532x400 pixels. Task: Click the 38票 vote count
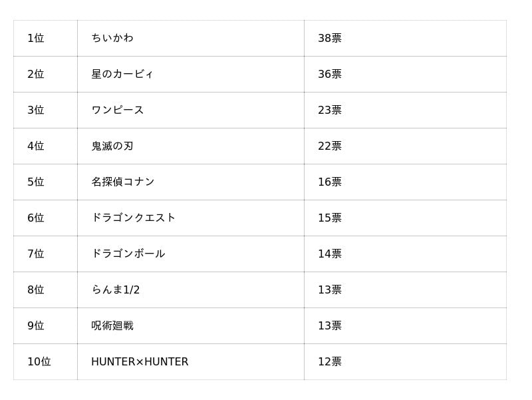coord(330,39)
